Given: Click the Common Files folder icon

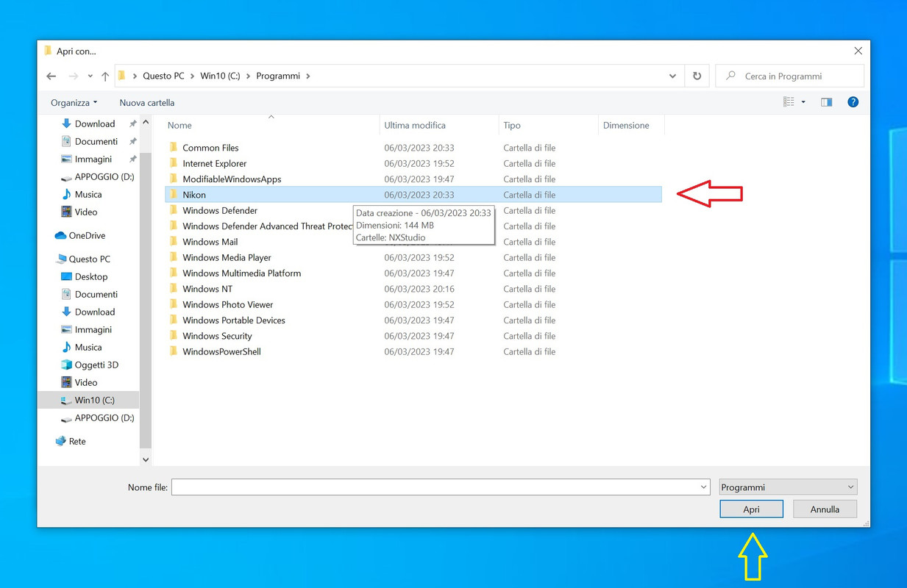Looking at the screenshot, I should click(x=174, y=147).
